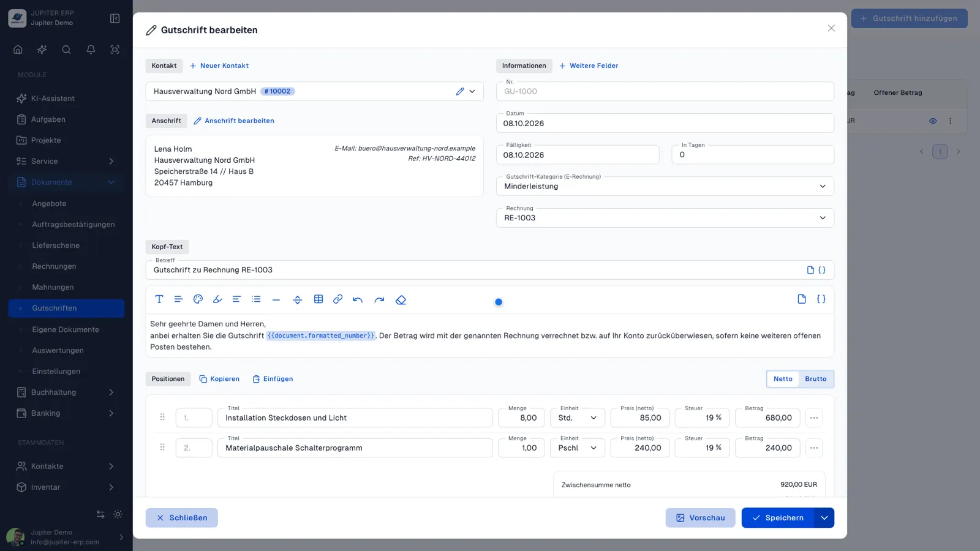
Task: Open sidebar search icon
Action: [x=66, y=50]
